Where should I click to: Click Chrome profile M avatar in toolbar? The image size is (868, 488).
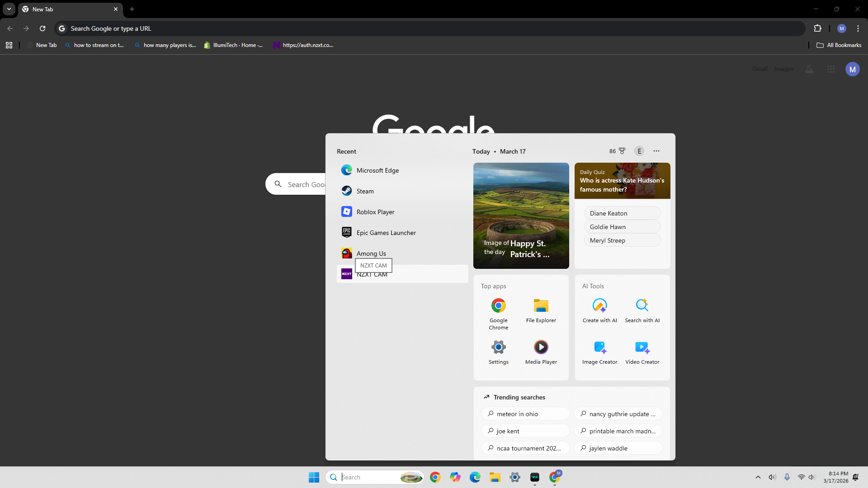coord(842,28)
